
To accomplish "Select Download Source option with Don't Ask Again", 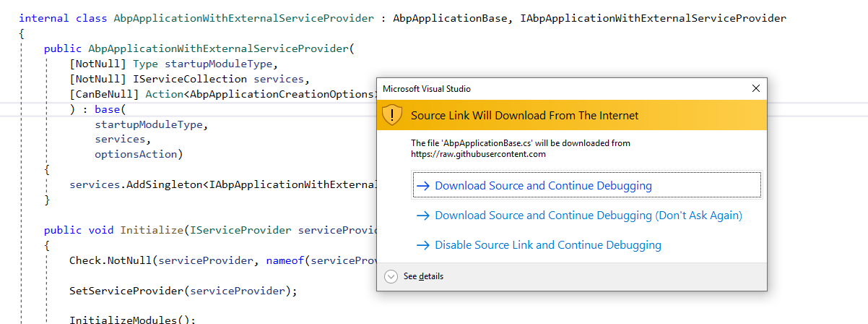I will coord(588,216).
